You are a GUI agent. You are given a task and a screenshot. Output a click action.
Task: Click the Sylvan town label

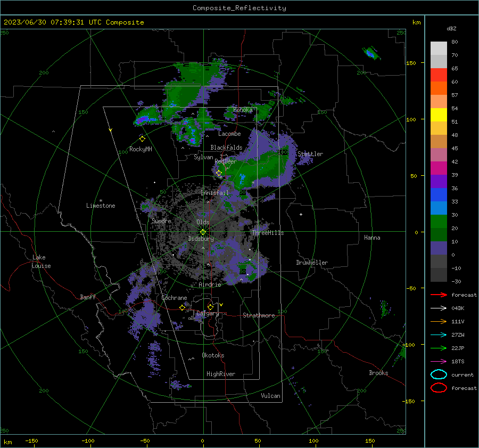[x=203, y=157]
